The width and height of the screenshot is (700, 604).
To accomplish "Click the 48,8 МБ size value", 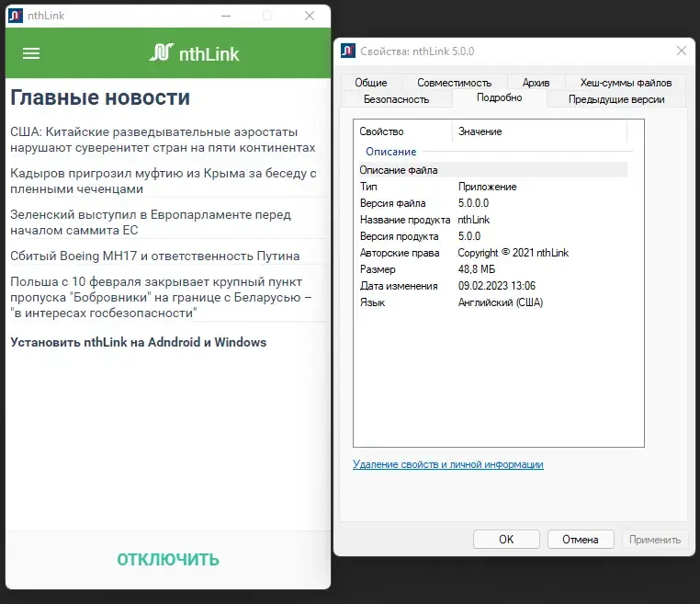I will [477, 269].
